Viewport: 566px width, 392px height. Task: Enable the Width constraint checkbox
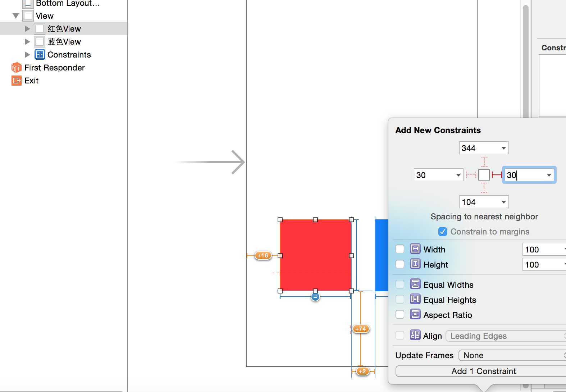coord(400,249)
